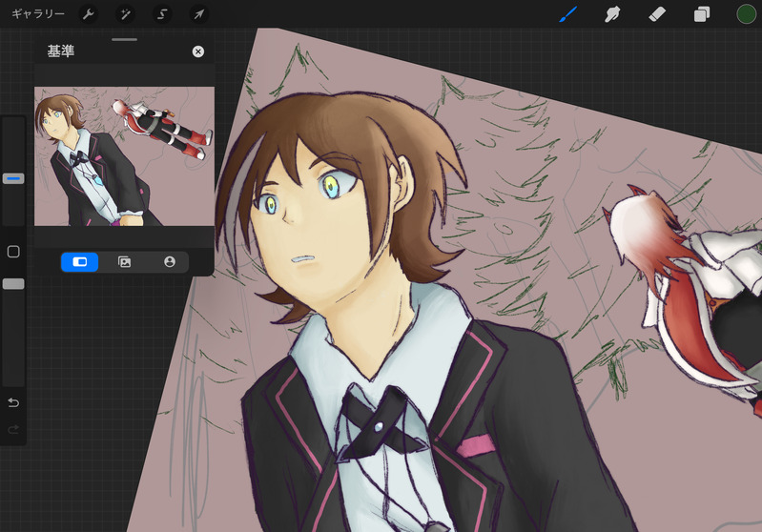Switch reference to Canvas mode
The image size is (762, 532).
pyautogui.click(x=80, y=262)
